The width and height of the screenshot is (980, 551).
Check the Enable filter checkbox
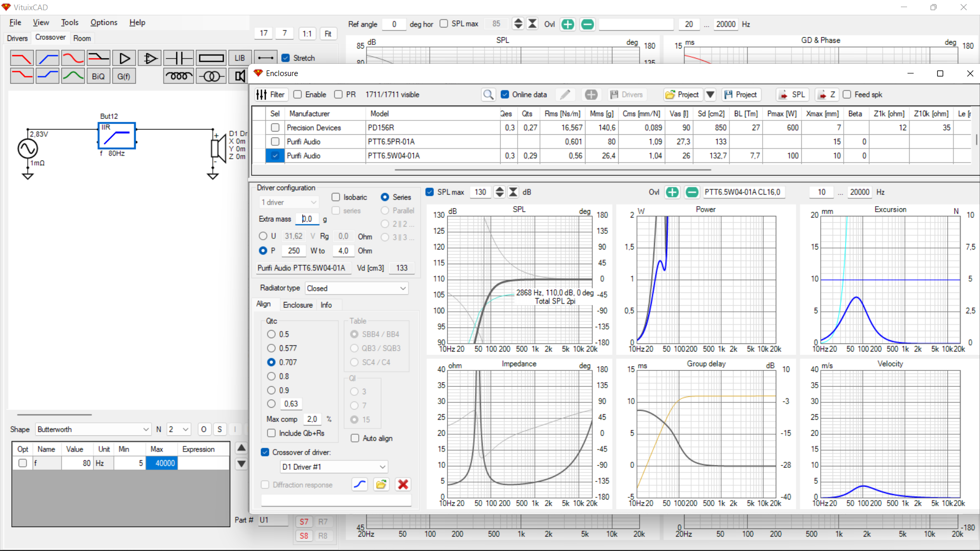298,94
